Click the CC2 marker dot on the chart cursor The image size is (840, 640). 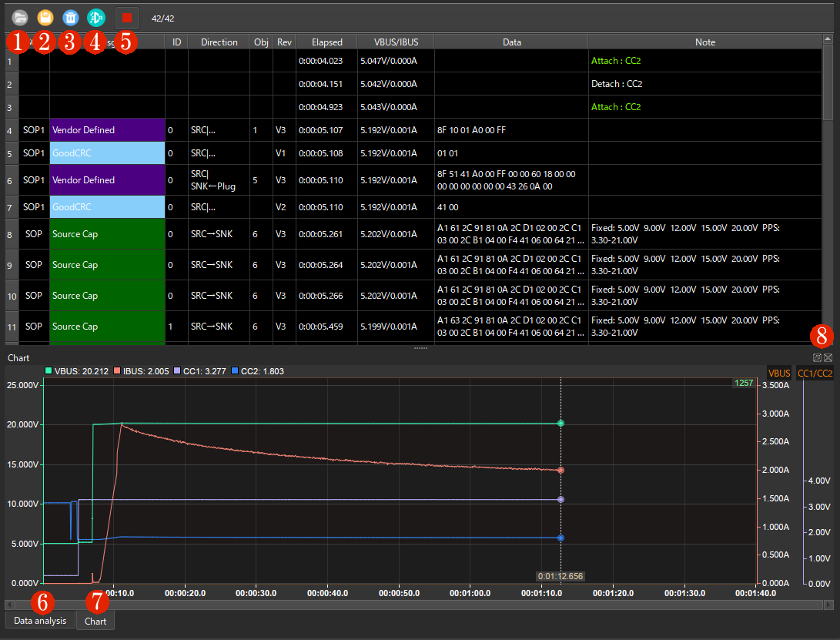coord(561,538)
